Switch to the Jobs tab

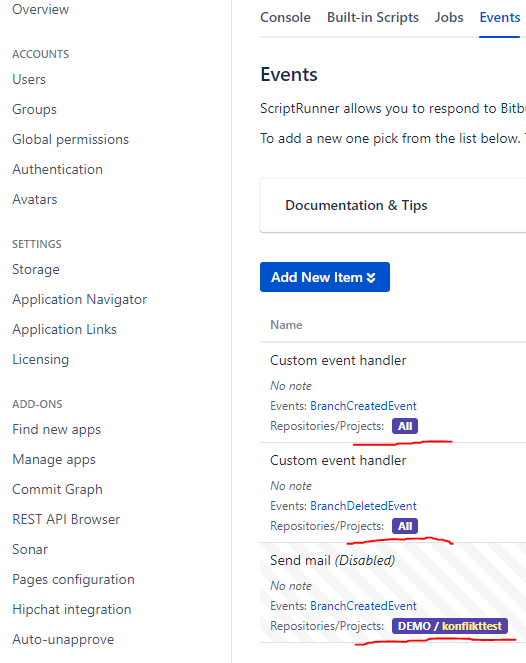449,18
